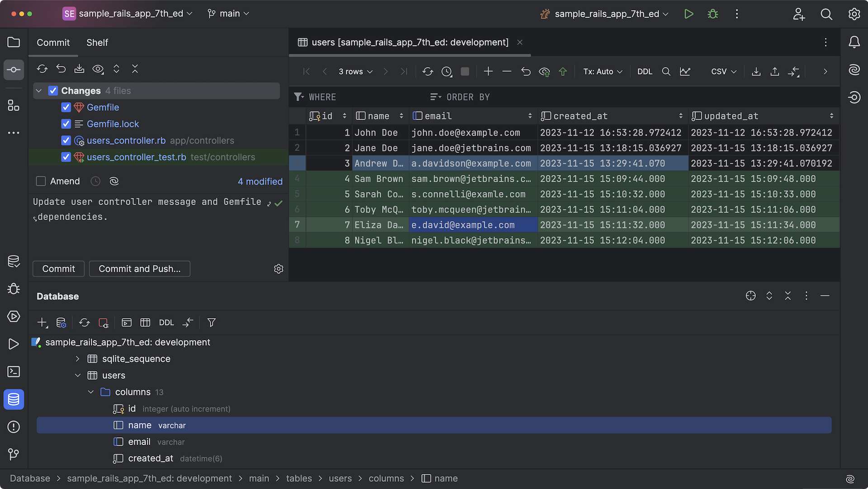
Task: Switch to the Shelf tab
Action: coord(97,42)
